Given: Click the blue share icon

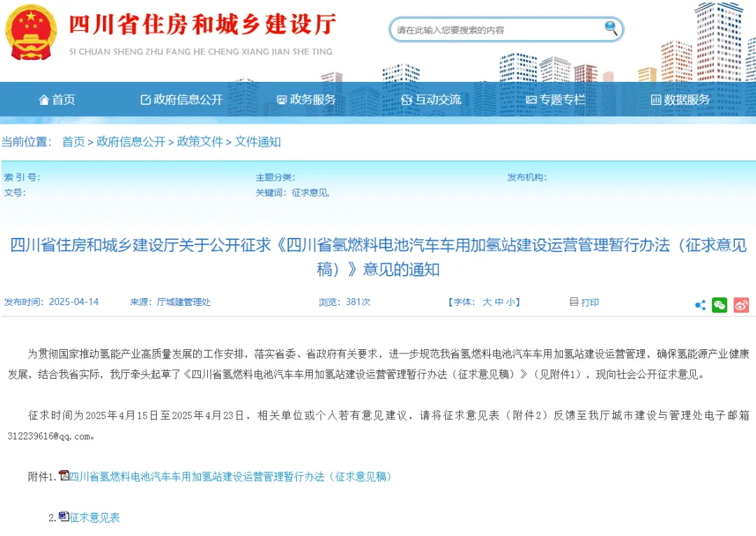Looking at the screenshot, I should coord(700,305).
